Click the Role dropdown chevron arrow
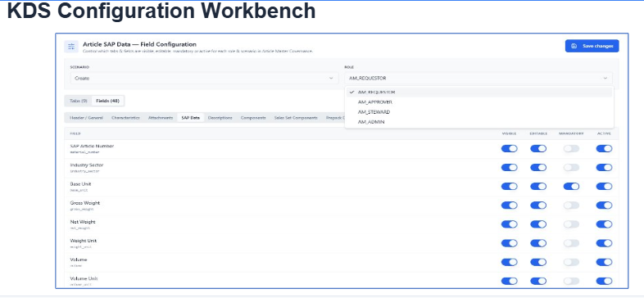 [605, 78]
